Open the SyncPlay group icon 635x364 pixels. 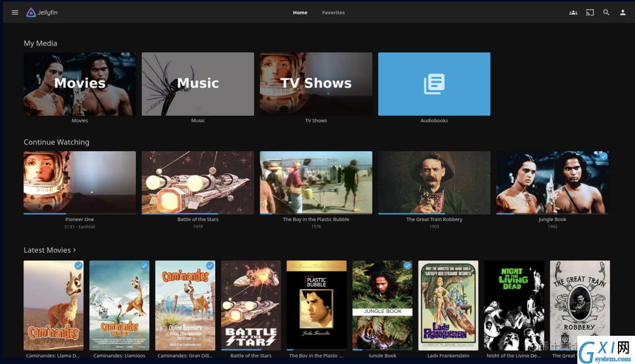click(x=573, y=12)
